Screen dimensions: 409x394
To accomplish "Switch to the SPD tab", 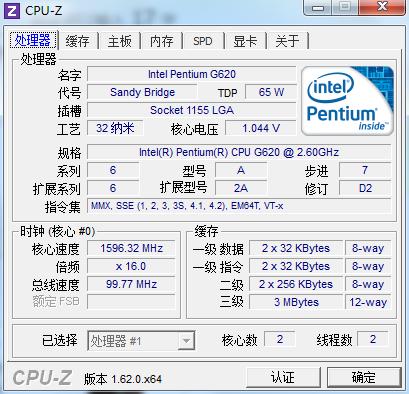I will pos(203,41).
